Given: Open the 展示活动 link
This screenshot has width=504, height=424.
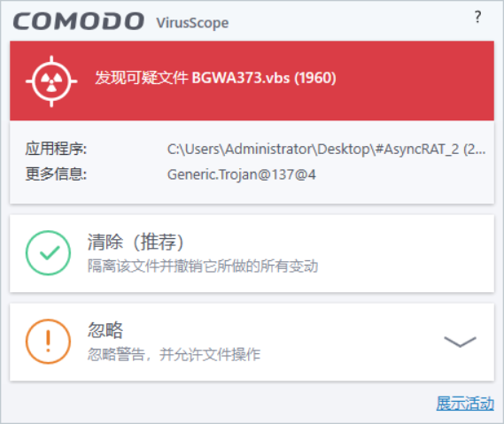Looking at the screenshot, I should 465,403.
